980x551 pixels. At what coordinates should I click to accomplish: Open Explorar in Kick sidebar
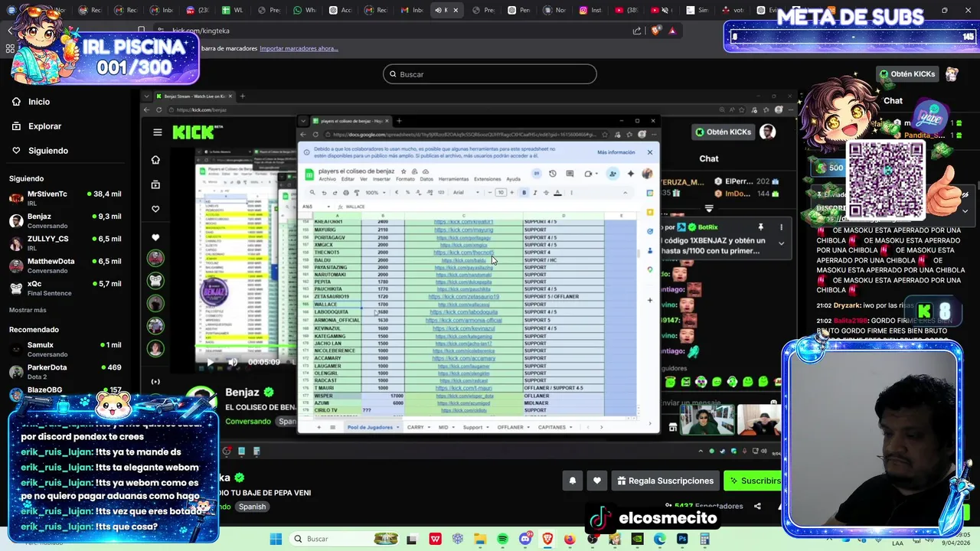[x=44, y=126]
